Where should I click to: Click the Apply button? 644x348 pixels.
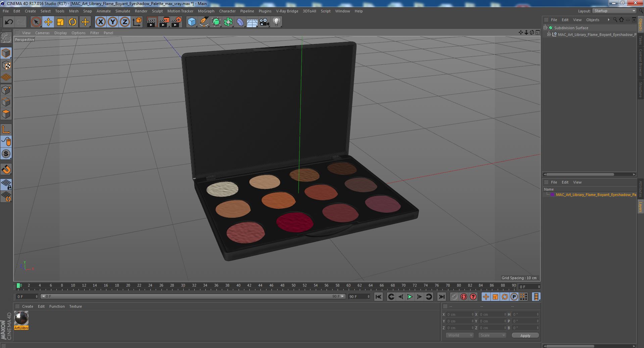pyautogui.click(x=525, y=335)
